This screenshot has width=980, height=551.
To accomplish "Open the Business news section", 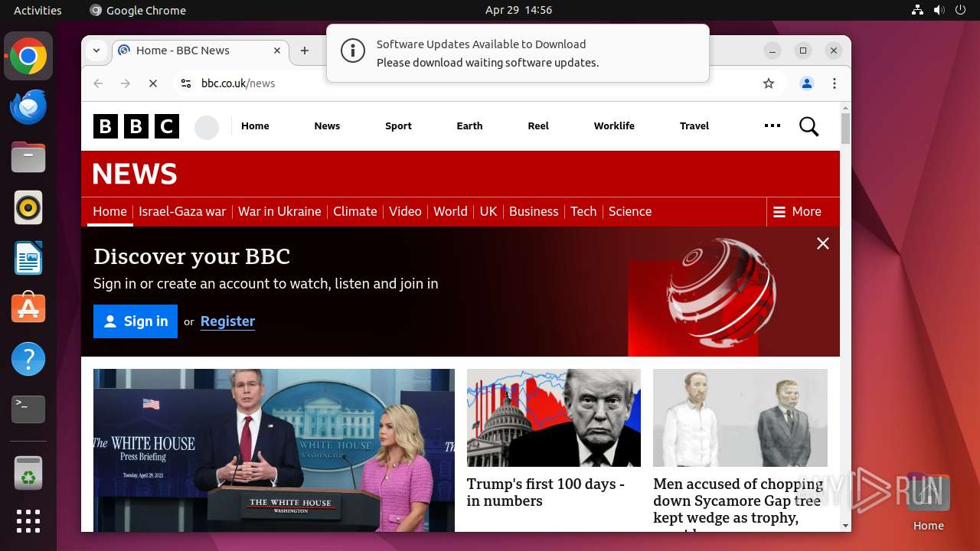I will [534, 212].
